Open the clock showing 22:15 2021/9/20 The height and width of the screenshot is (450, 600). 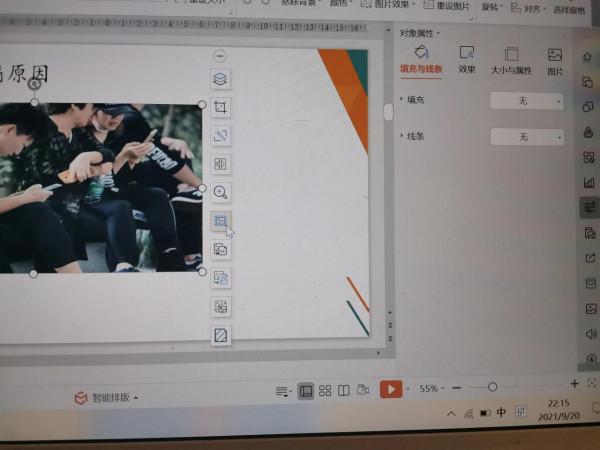pyautogui.click(x=559, y=409)
